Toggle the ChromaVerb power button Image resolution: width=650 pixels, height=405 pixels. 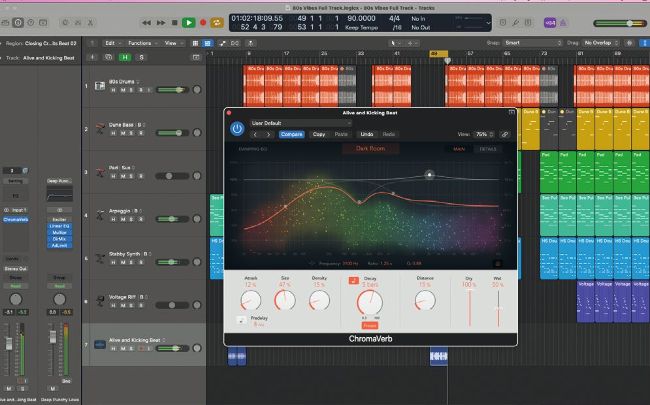237,129
